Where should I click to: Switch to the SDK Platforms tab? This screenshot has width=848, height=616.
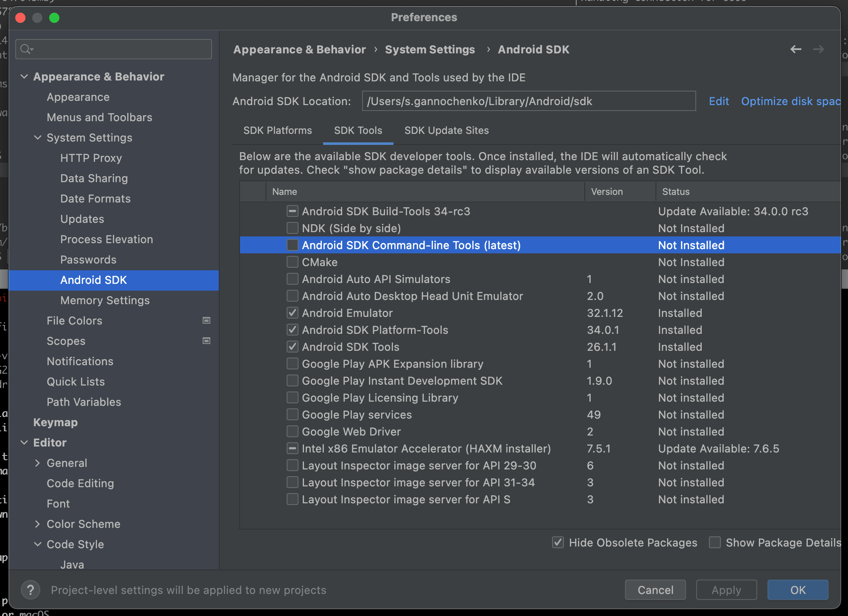(277, 130)
